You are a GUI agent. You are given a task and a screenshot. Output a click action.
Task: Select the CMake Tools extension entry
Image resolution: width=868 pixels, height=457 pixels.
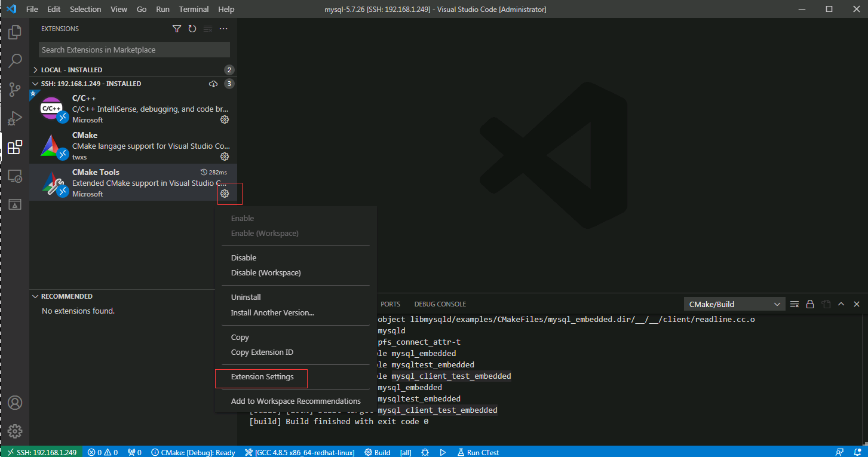133,183
